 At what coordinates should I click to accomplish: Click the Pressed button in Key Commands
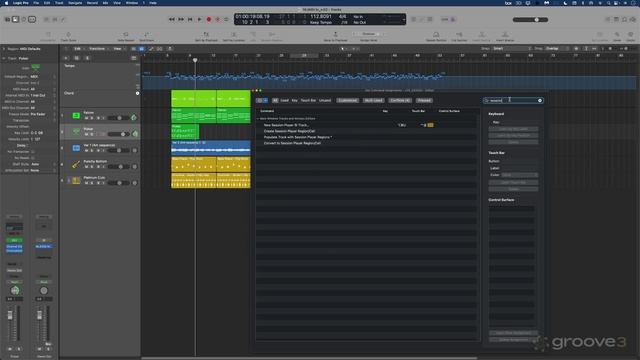point(424,100)
